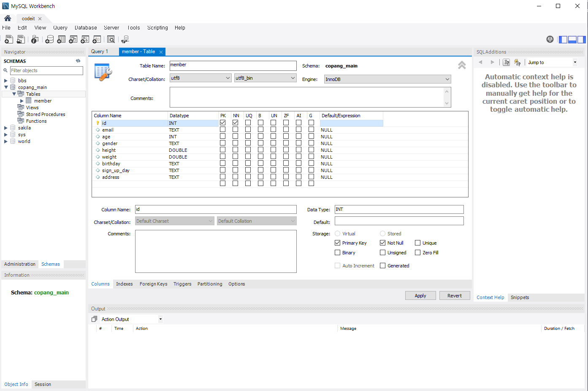Click the Revert button
Screen dimensions: 588x391
(455, 296)
